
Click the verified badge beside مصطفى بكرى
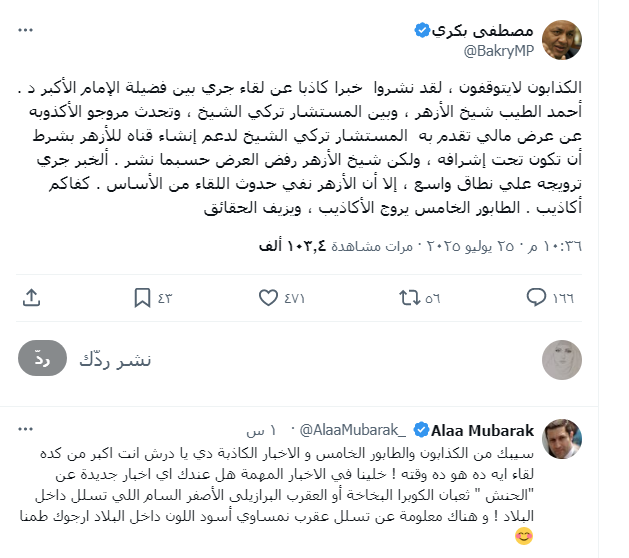(423, 31)
